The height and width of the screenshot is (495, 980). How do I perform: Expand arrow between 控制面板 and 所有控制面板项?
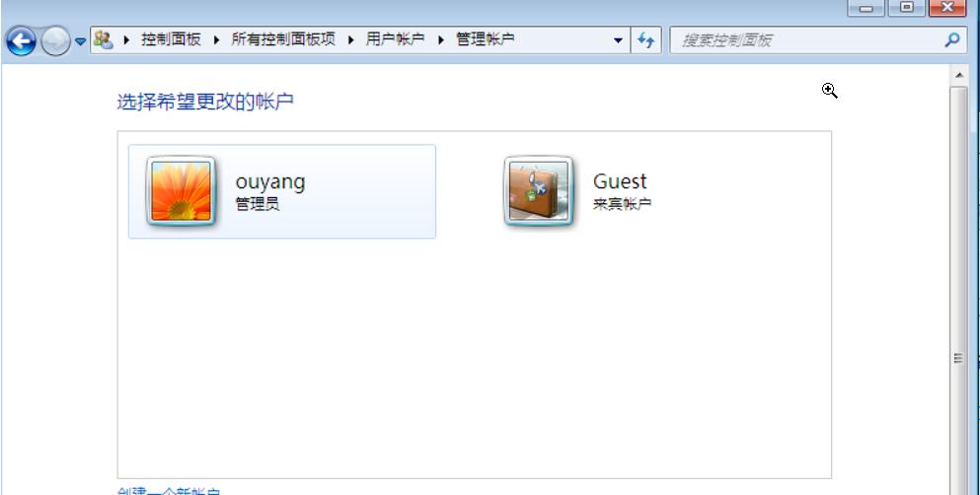(x=216, y=40)
